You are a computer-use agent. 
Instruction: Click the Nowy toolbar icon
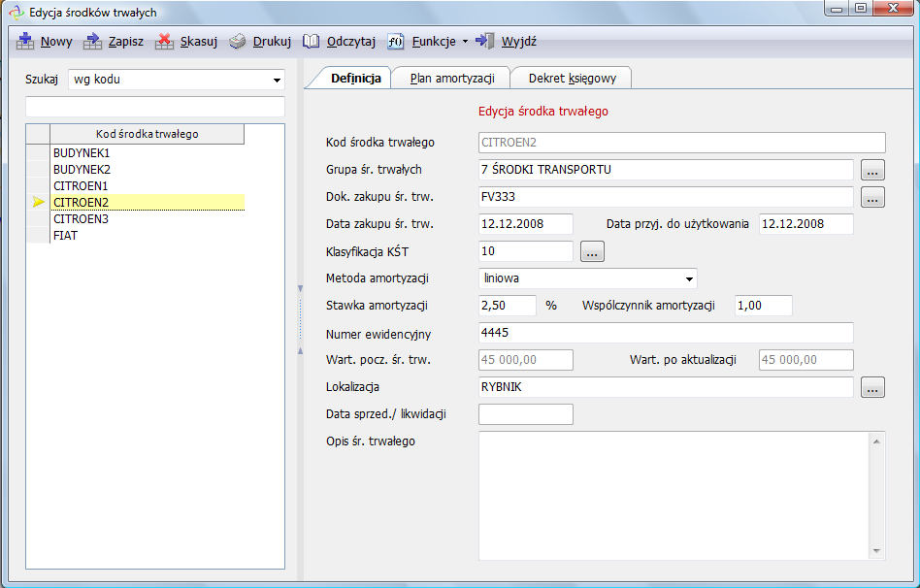[24, 41]
